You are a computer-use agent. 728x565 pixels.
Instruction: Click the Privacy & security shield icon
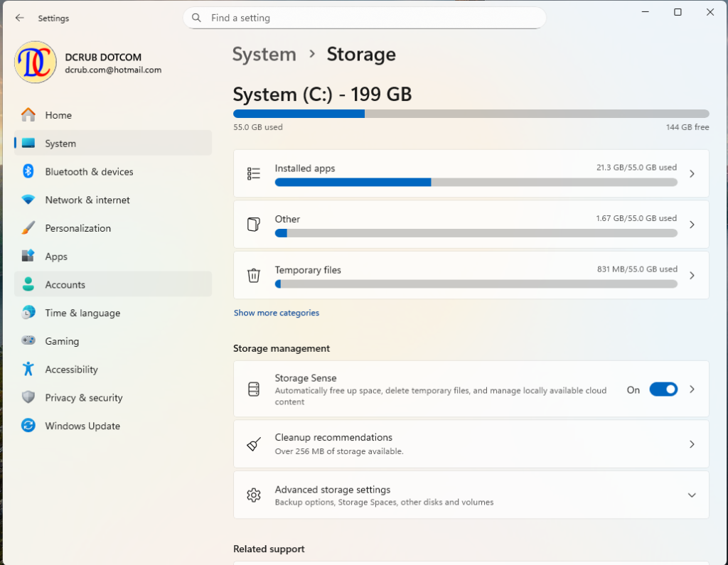coord(28,397)
